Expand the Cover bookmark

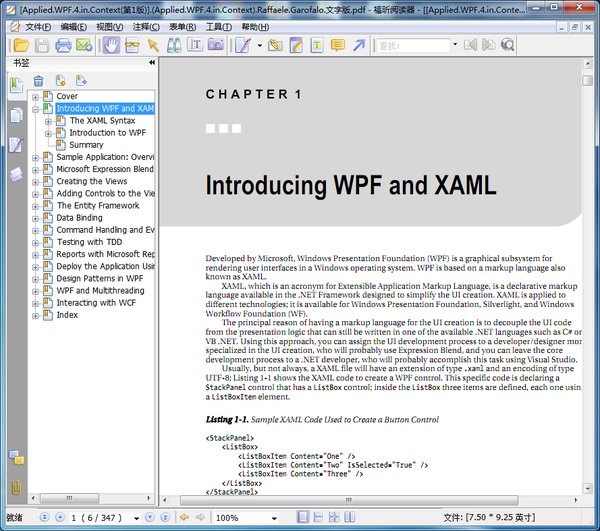[x=35, y=97]
